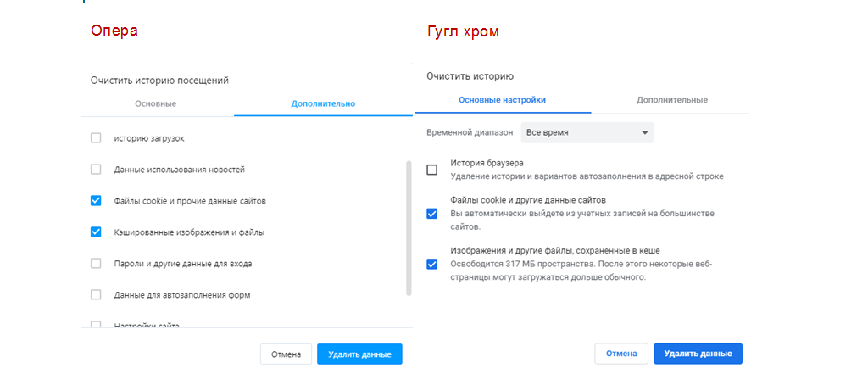
Task: Click 'Отмена' button in Opera dialog
Action: tap(286, 354)
